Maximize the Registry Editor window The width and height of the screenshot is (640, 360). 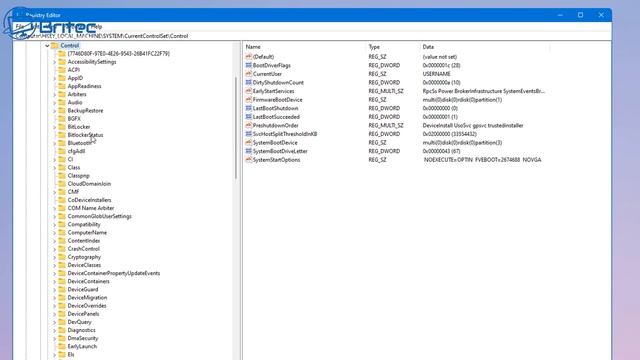[x=580, y=15]
